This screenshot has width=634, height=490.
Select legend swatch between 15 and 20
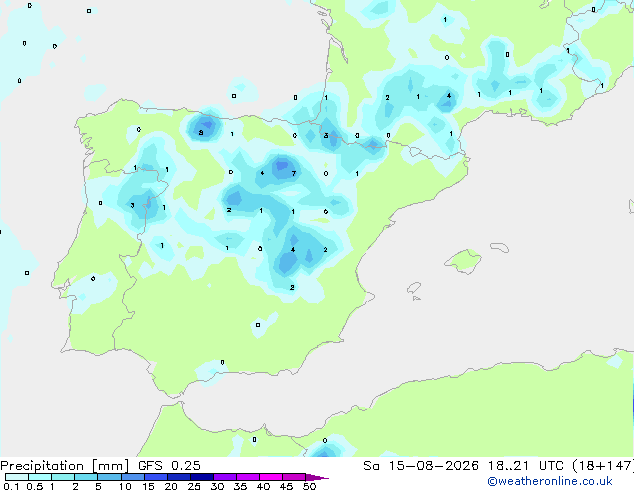point(156,477)
